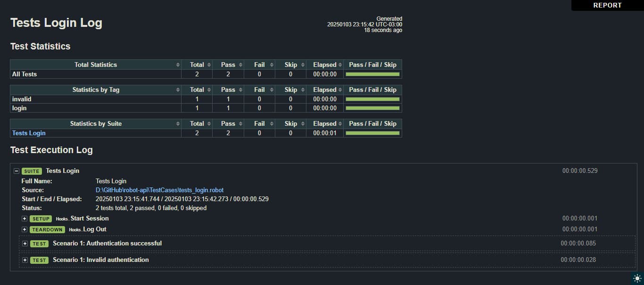The image size is (644, 285).
Task: Sort Pass / Fail / Skip column in Suite table
Action: click(x=373, y=123)
